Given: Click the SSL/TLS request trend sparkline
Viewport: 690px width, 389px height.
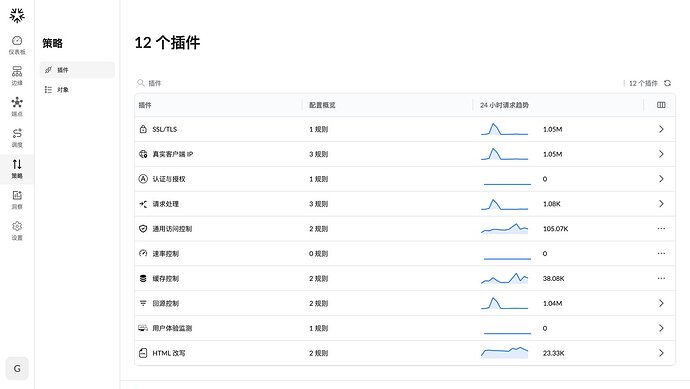Looking at the screenshot, I should [x=504, y=129].
